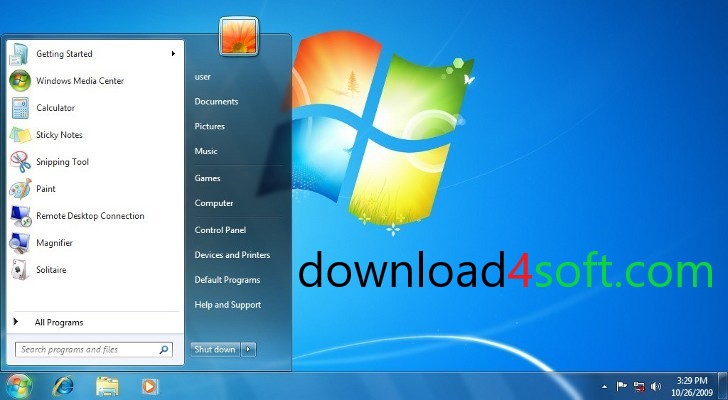Click the clock showing 3:29 PM
The height and width of the screenshot is (400, 728).
click(692, 381)
